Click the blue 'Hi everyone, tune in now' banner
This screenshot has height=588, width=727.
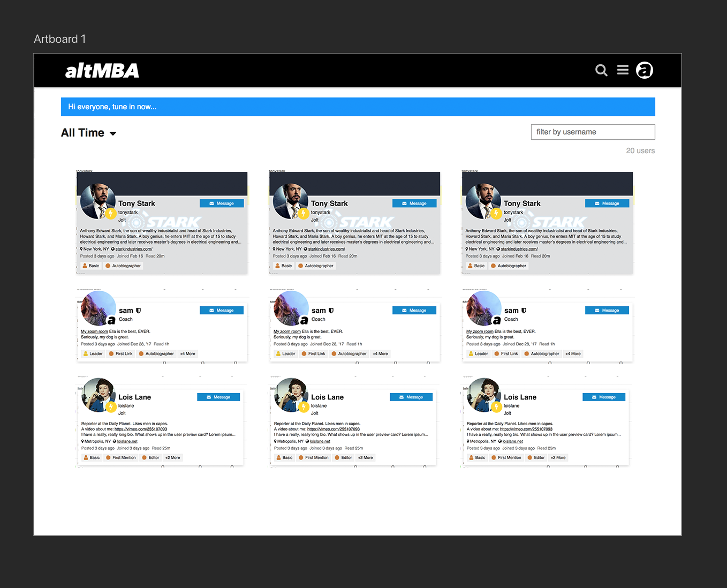[358, 107]
